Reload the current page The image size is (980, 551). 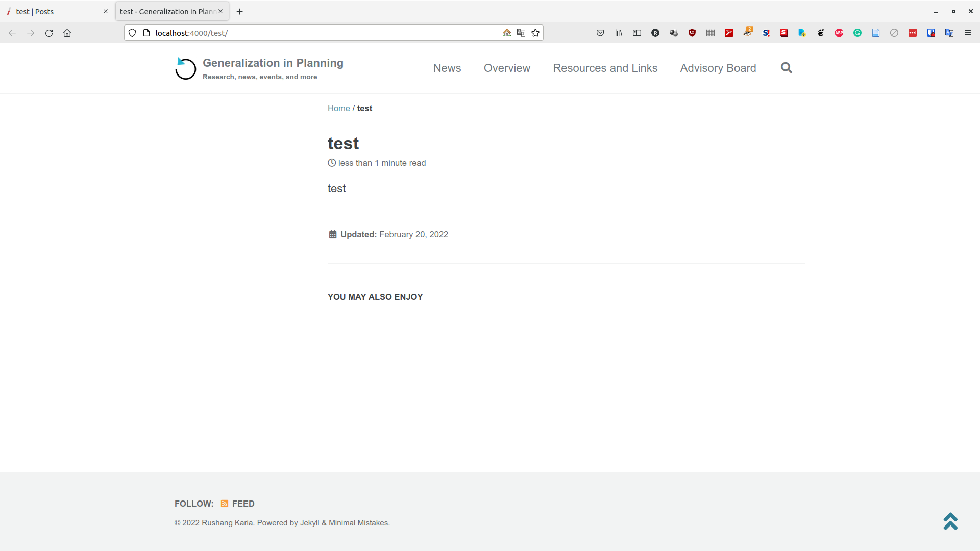click(x=49, y=33)
